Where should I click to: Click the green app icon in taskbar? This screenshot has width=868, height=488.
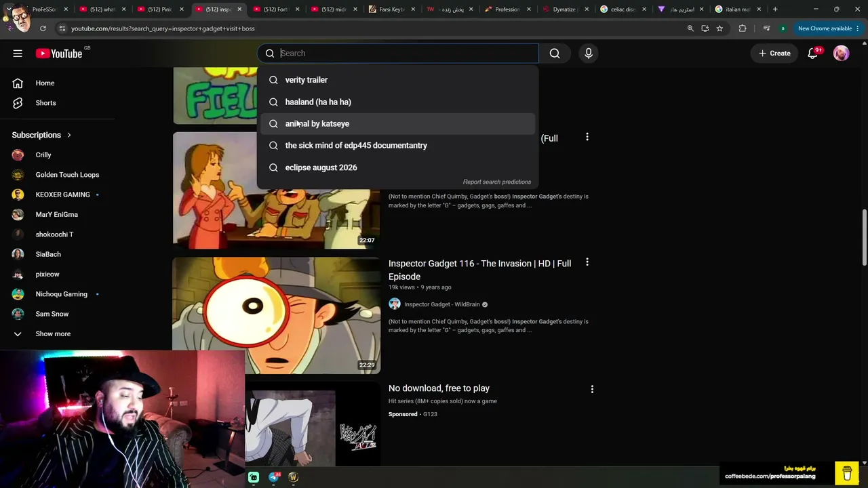click(x=254, y=477)
